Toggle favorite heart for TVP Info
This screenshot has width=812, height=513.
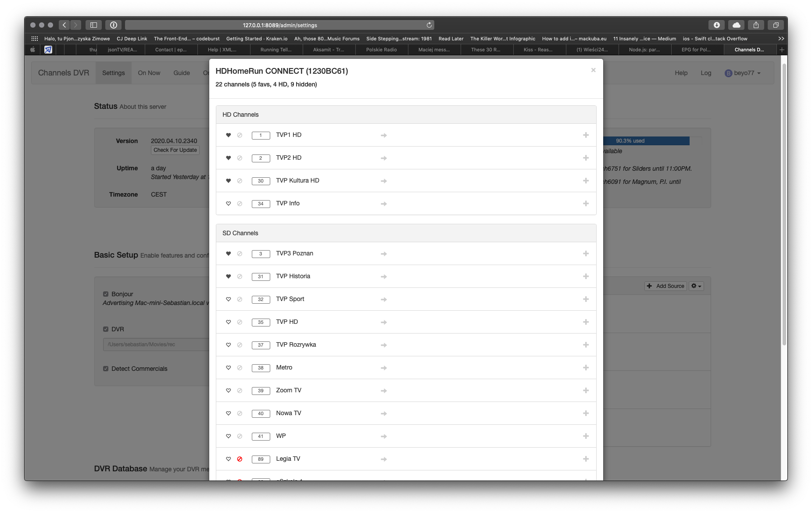tap(228, 204)
